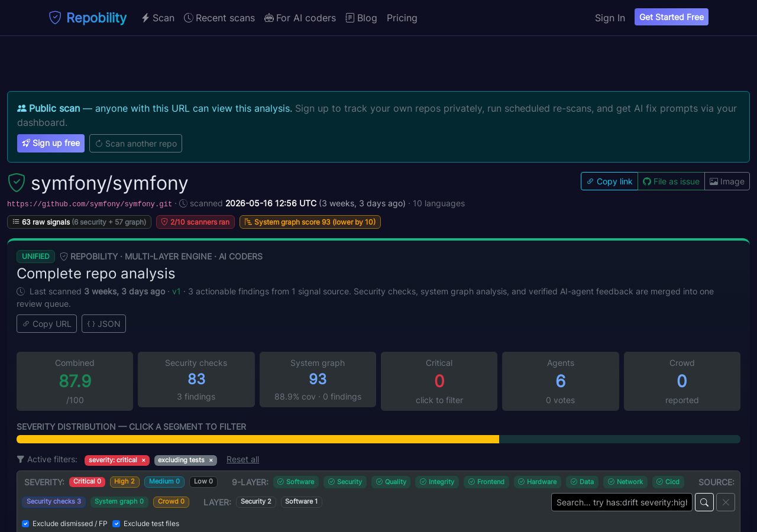The height and width of the screenshot is (532, 757).
Task: Open the Blog nav link
Action: (361, 18)
